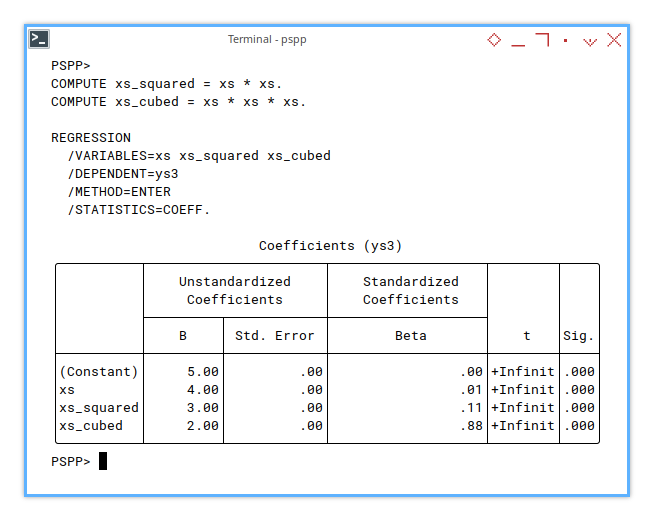Click the /VARIABLES=xs xs_squared xs_cubed line
This screenshot has height=521, width=654.
click(x=199, y=156)
